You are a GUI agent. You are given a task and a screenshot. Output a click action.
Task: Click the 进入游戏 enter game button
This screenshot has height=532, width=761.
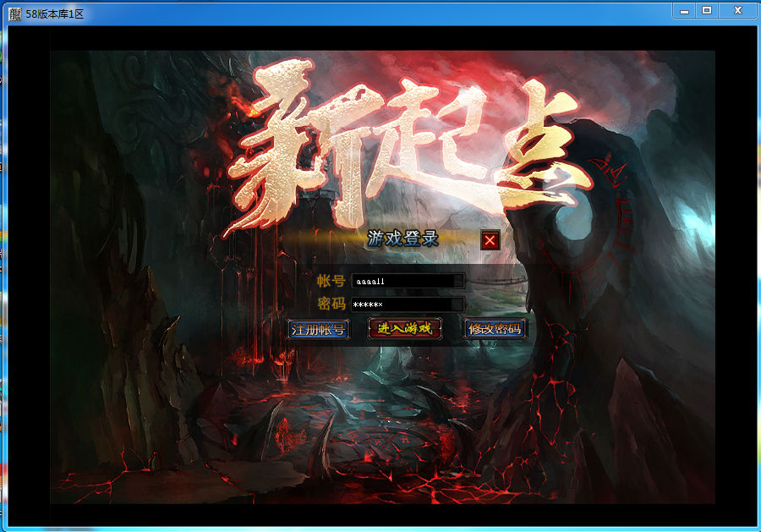pyautogui.click(x=405, y=329)
